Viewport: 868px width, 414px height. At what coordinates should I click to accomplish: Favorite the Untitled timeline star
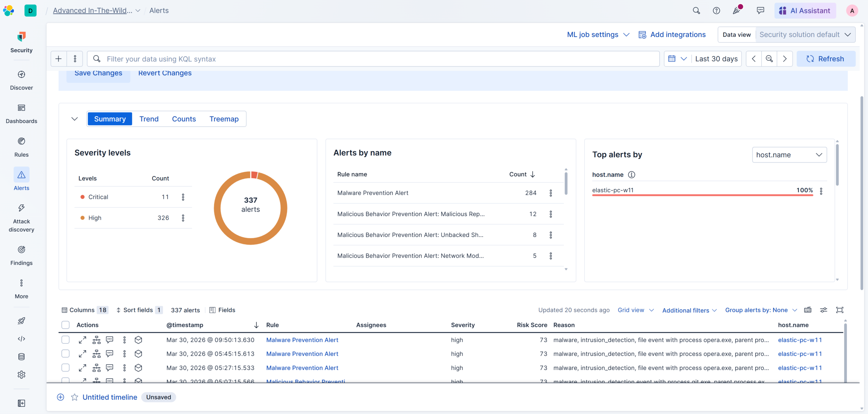point(75,397)
